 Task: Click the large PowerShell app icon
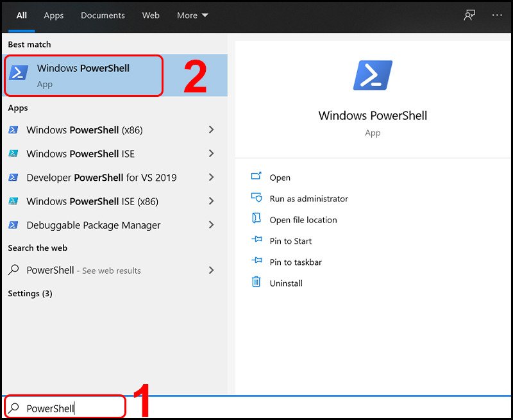[x=373, y=74]
